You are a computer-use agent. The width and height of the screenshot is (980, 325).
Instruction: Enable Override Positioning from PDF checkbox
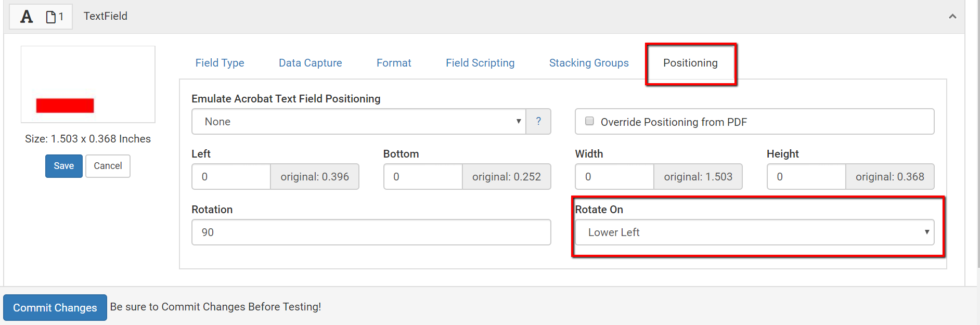click(x=589, y=121)
